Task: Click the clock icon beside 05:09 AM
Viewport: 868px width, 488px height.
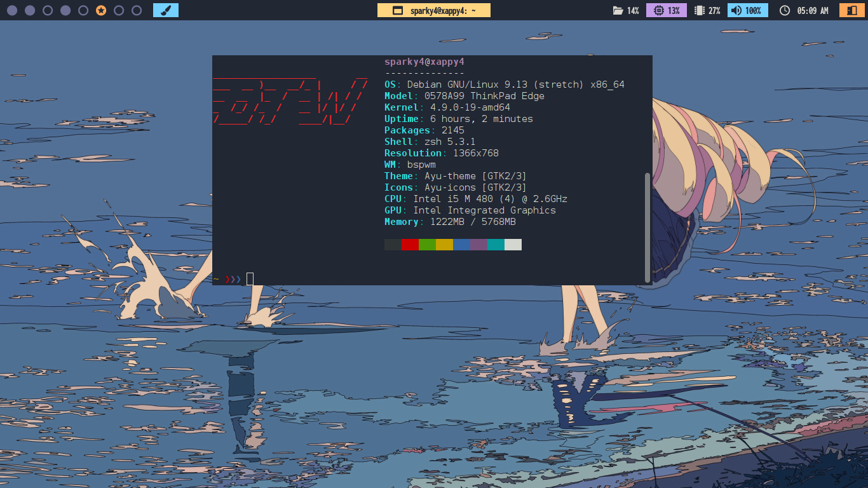Action: click(x=785, y=10)
